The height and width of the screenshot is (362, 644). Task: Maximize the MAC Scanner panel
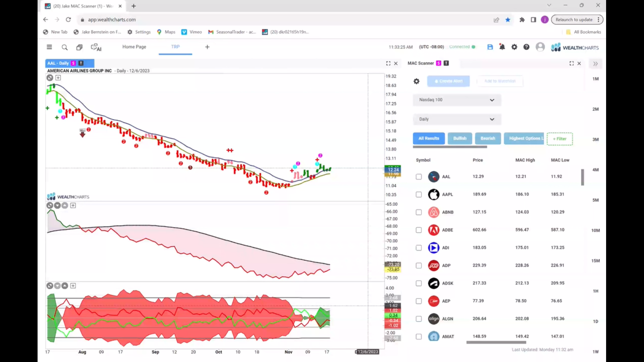coord(572,63)
